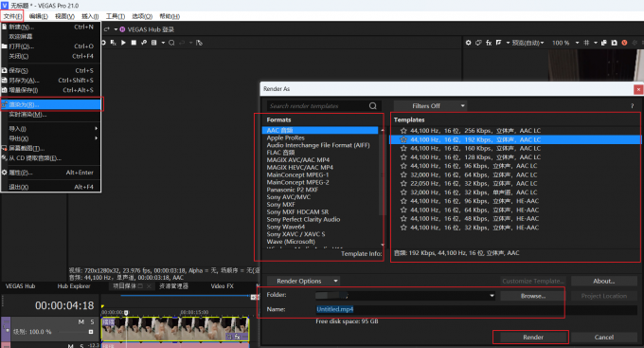Choose 另存为(A)... in File menu
The width and height of the screenshot is (644, 348).
(51, 81)
